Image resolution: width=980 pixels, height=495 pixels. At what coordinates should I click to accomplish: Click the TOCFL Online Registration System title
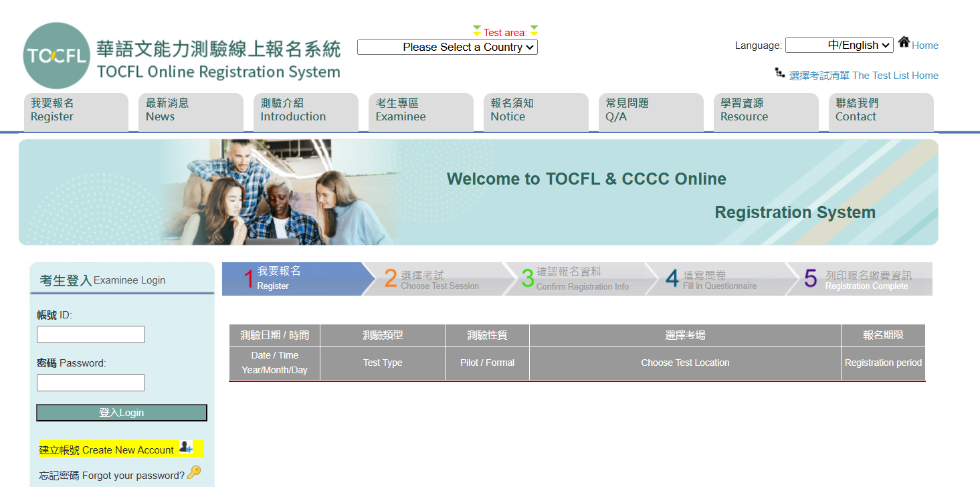click(219, 72)
